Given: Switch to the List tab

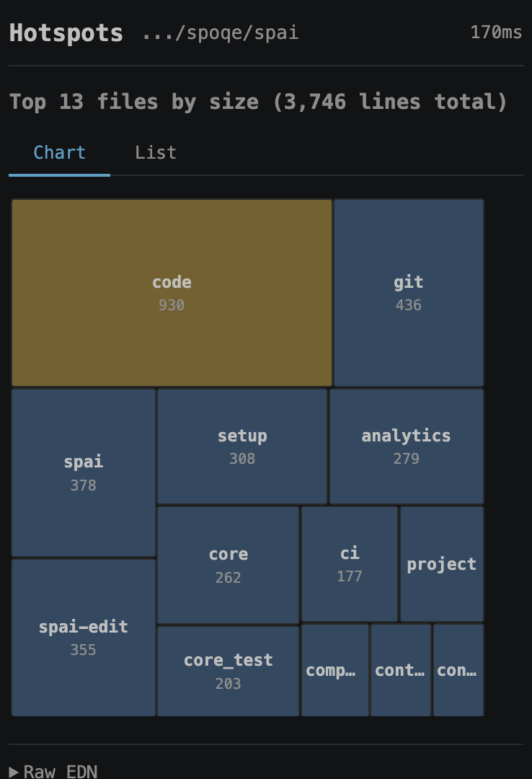Looking at the screenshot, I should tap(155, 152).
